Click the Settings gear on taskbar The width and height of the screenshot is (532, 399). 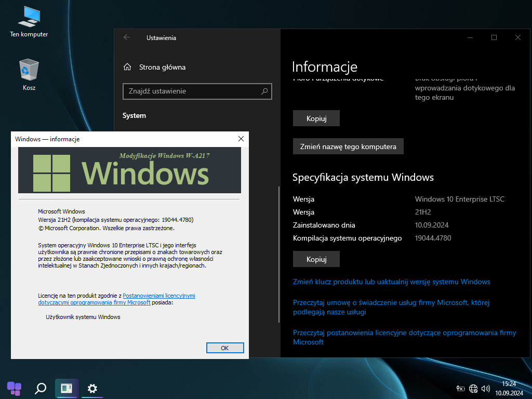pos(92,388)
